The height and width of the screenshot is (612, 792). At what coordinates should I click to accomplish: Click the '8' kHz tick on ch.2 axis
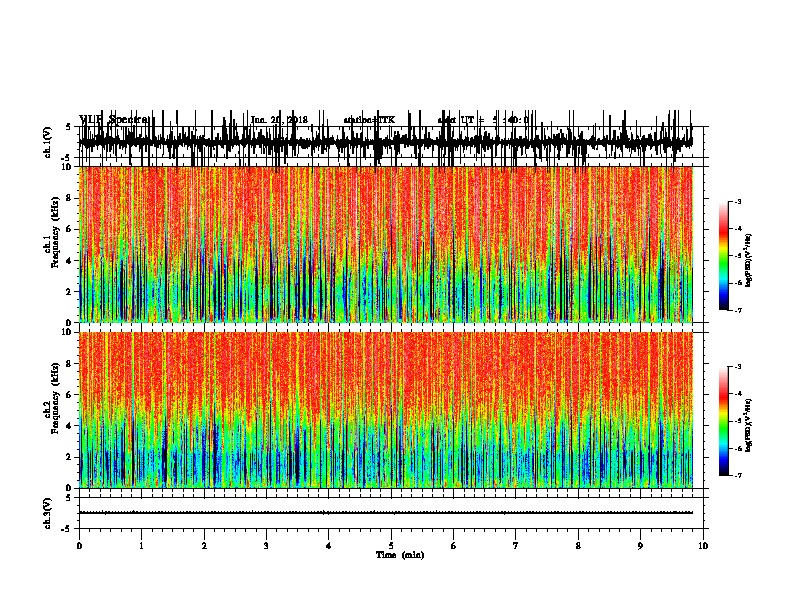pyautogui.click(x=70, y=364)
